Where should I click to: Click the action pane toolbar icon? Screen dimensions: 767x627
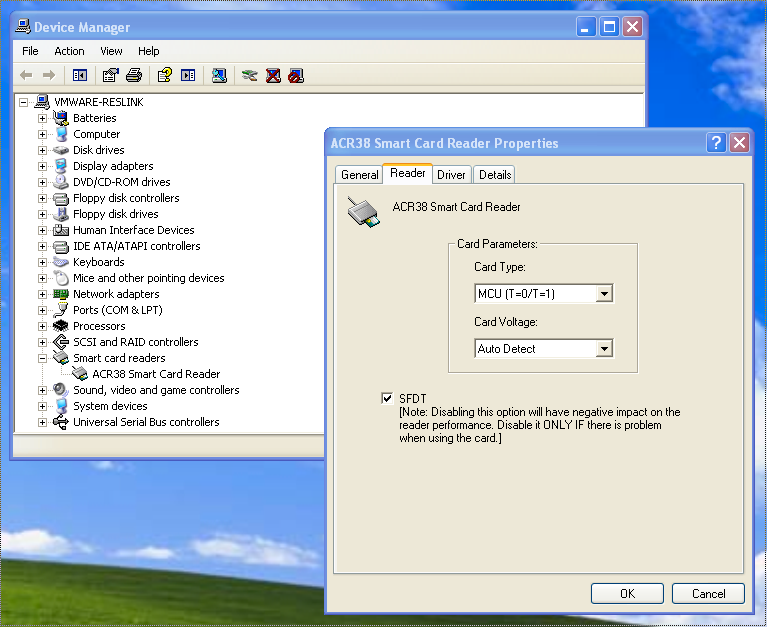pyautogui.click(x=188, y=75)
